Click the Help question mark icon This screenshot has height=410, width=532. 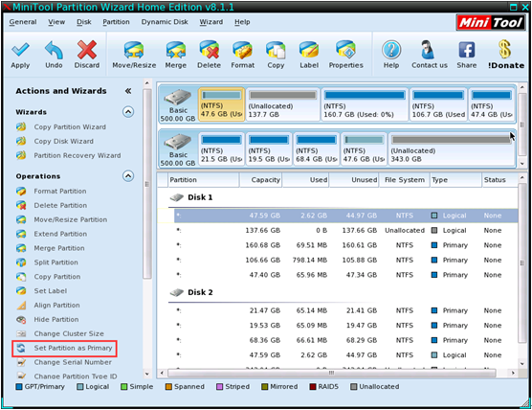[391, 50]
